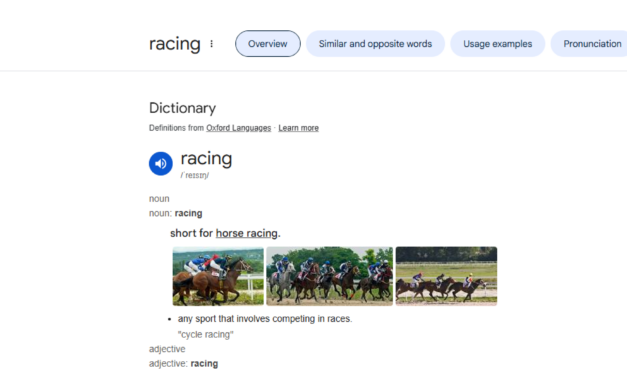Click the "adjective: racing" line
The height and width of the screenshot is (376, 627).
184,364
